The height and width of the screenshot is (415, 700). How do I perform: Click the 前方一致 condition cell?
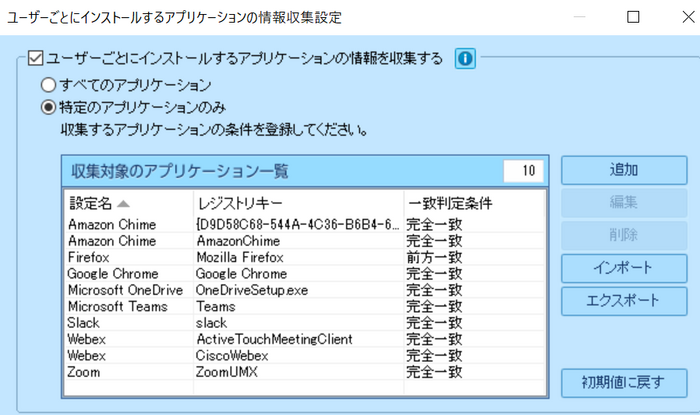tap(474, 257)
